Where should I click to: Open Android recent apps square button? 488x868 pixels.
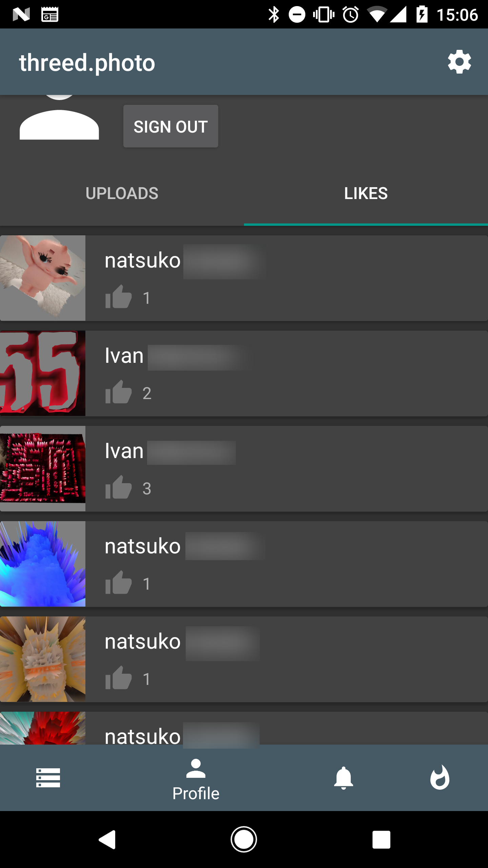pos(381,840)
